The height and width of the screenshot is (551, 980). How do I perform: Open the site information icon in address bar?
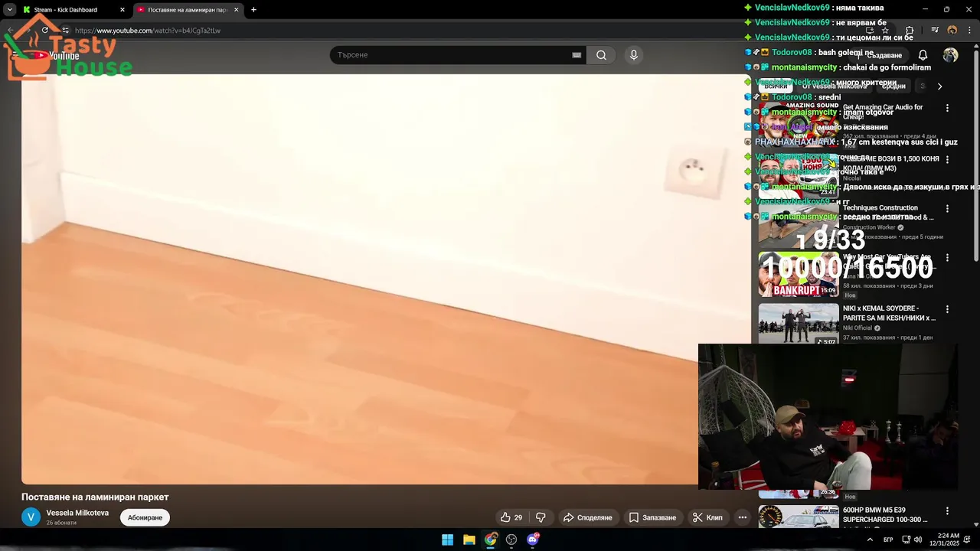[x=65, y=31]
